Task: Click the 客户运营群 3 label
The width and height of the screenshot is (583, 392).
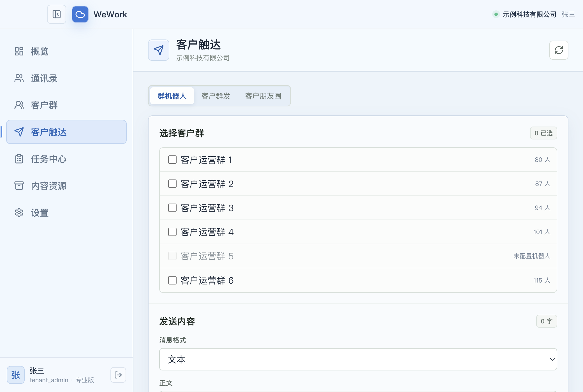Action: tap(207, 208)
